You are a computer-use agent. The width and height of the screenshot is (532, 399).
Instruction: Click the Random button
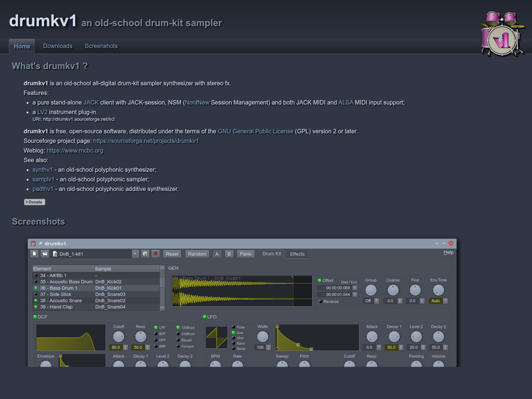(x=197, y=254)
